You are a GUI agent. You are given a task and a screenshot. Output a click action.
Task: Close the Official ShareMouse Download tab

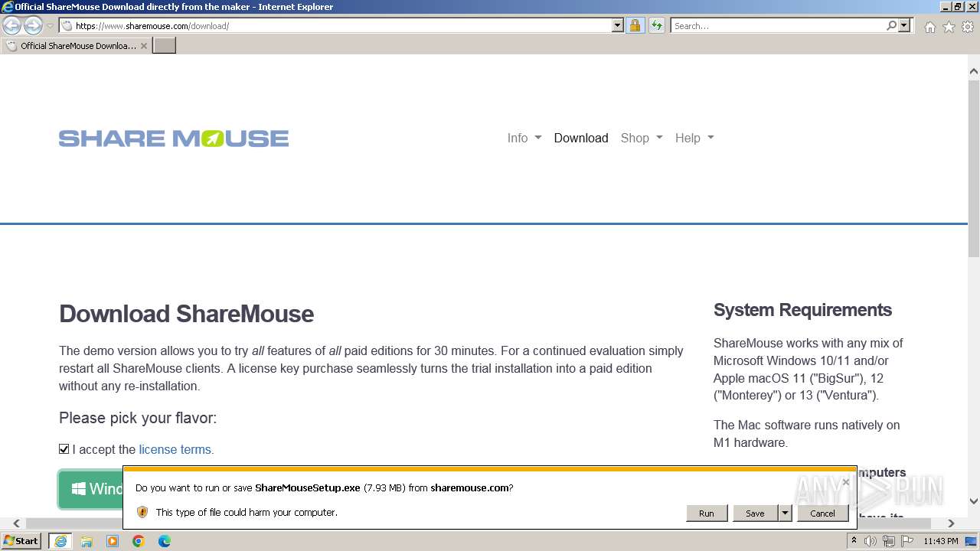pos(143,46)
